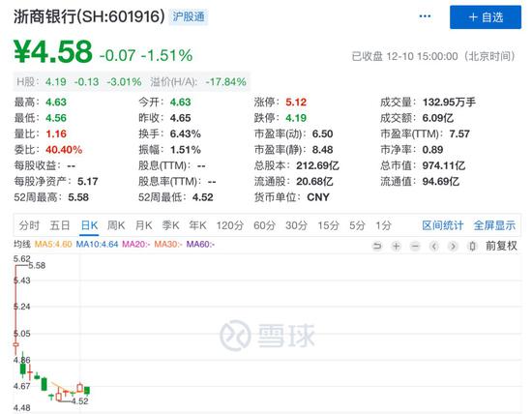Viewport: 532px width, 414px height.
Task: Click 总市值 value 974.11亿
Action: point(444,165)
